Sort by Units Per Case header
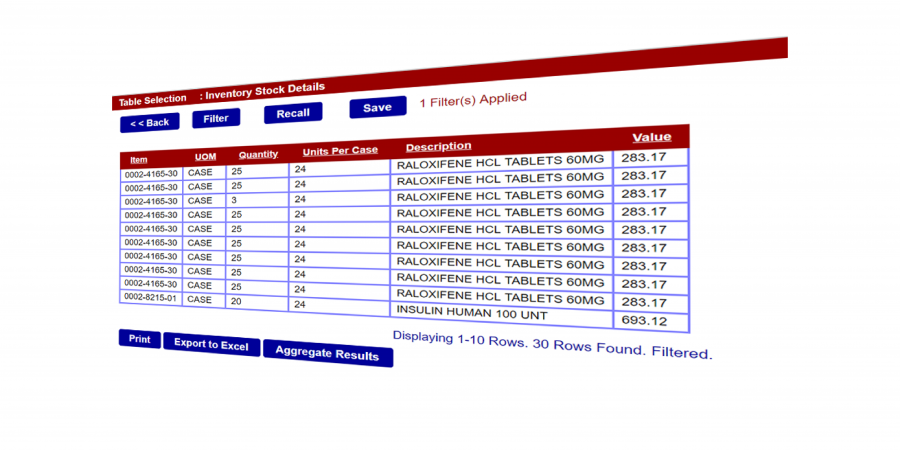Viewport: 900px width, 450px height. click(340, 151)
